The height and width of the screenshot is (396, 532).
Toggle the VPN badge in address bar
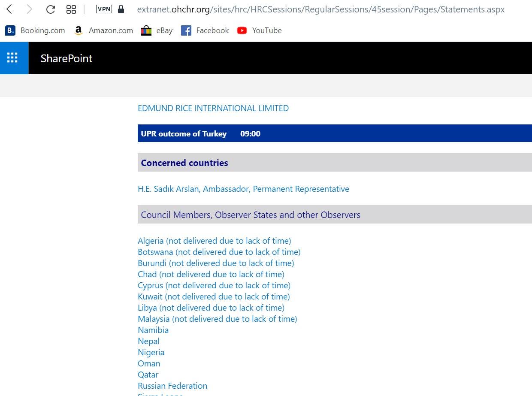pyautogui.click(x=104, y=9)
